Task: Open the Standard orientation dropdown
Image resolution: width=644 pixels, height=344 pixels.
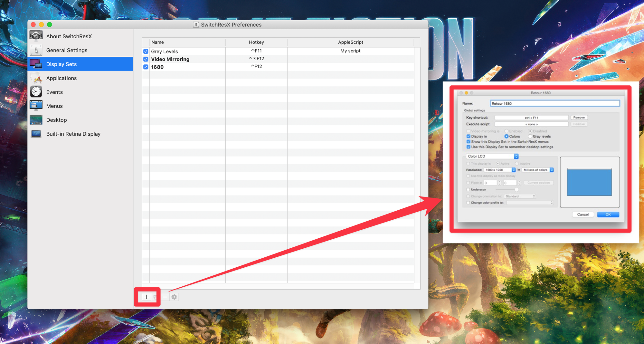Action: tap(520, 196)
